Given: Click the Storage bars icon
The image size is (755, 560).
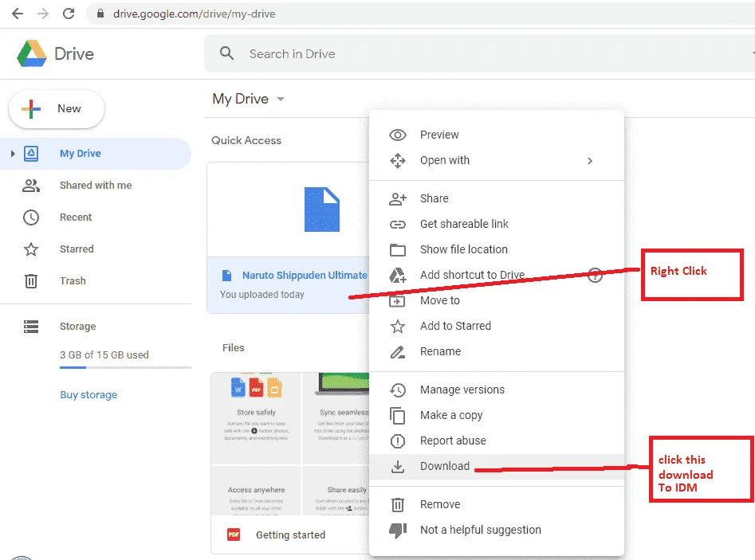Looking at the screenshot, I should coord(31,327).
